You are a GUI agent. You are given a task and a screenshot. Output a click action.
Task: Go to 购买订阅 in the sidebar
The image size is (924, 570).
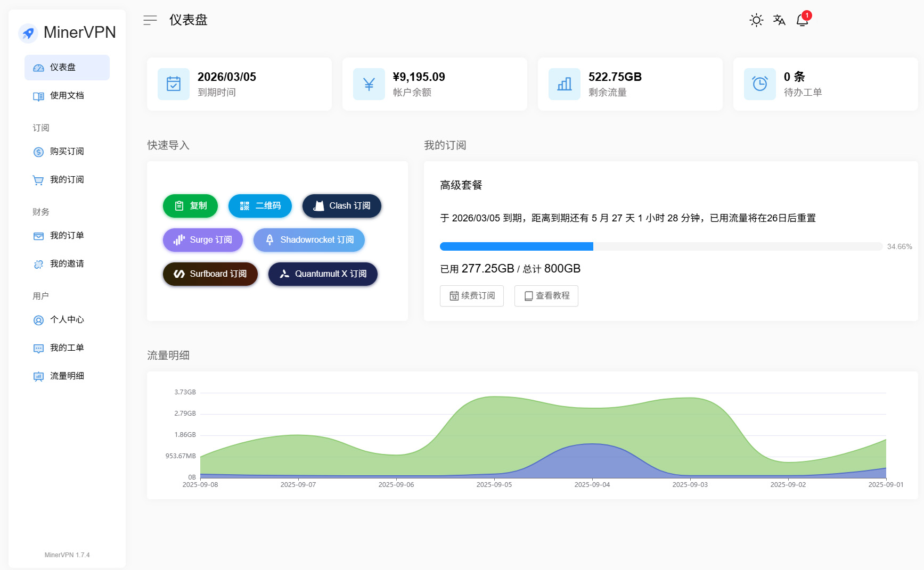click(67, 152)
